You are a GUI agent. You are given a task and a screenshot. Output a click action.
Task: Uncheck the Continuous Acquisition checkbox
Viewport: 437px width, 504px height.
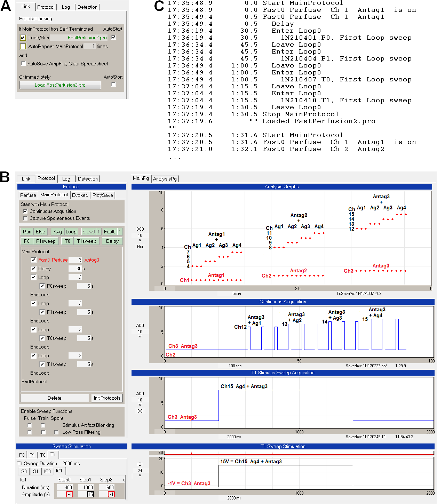[x=25, y=211]
